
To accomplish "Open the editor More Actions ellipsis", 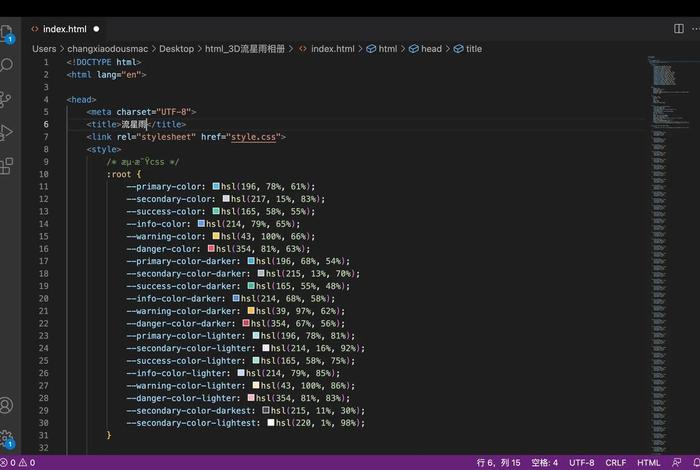I will 696,29.
